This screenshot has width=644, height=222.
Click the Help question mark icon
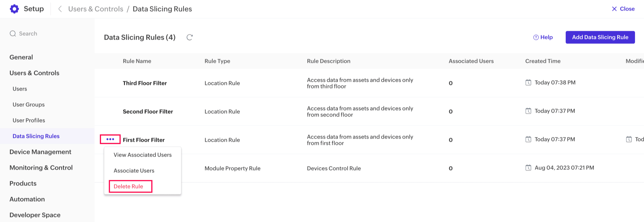pos(536,37)
